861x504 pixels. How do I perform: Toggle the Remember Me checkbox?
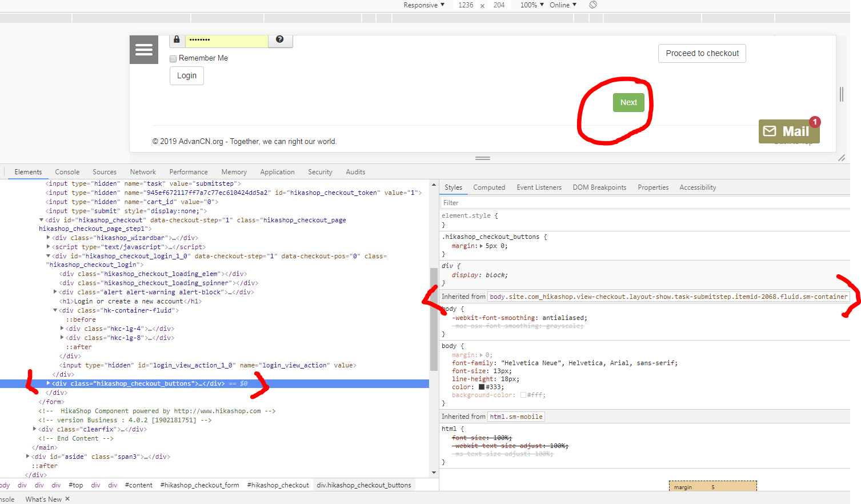coord(173,59)
